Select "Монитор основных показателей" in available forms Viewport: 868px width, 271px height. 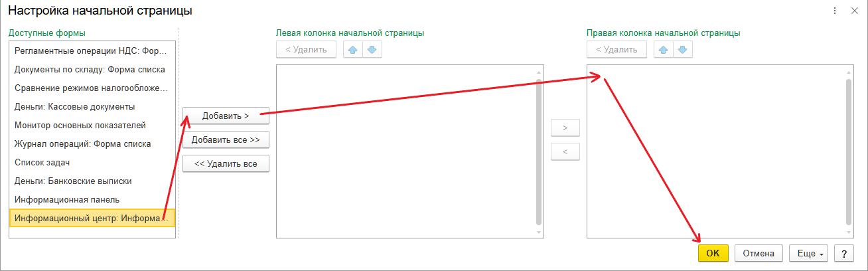pyautogui.click(x=80, y=125)
